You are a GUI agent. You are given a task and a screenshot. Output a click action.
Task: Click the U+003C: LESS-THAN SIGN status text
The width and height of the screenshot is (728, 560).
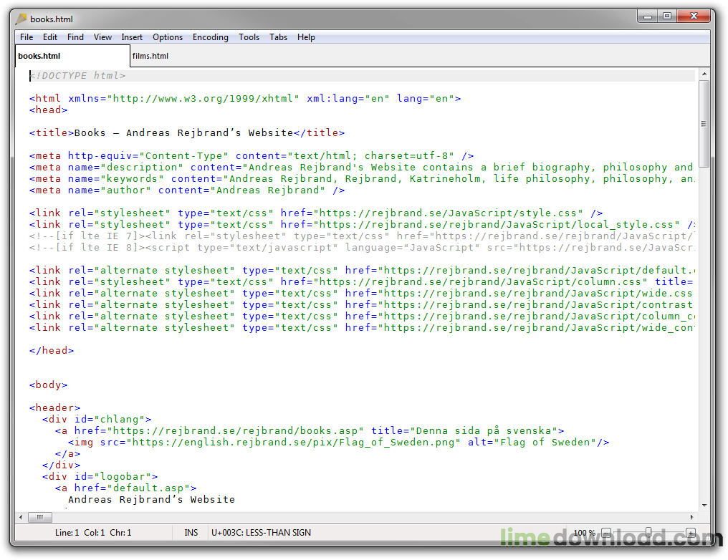point(261,533)
